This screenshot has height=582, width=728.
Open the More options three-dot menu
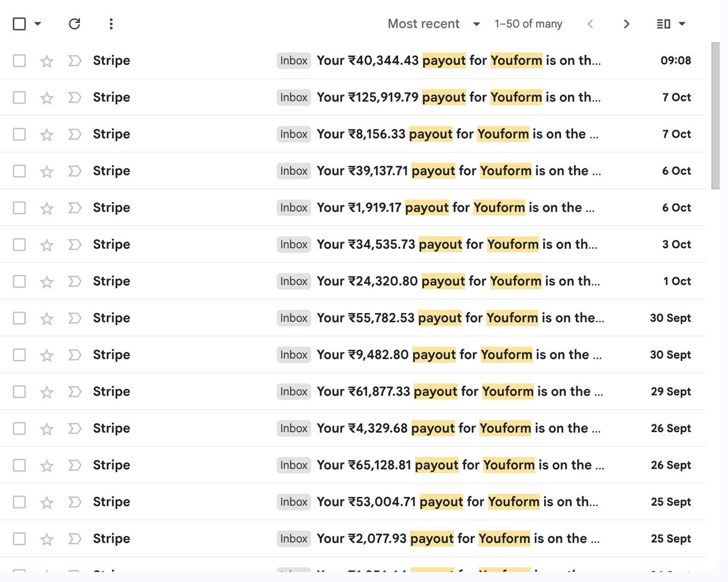pyautogui.click(x=110, y=24)
